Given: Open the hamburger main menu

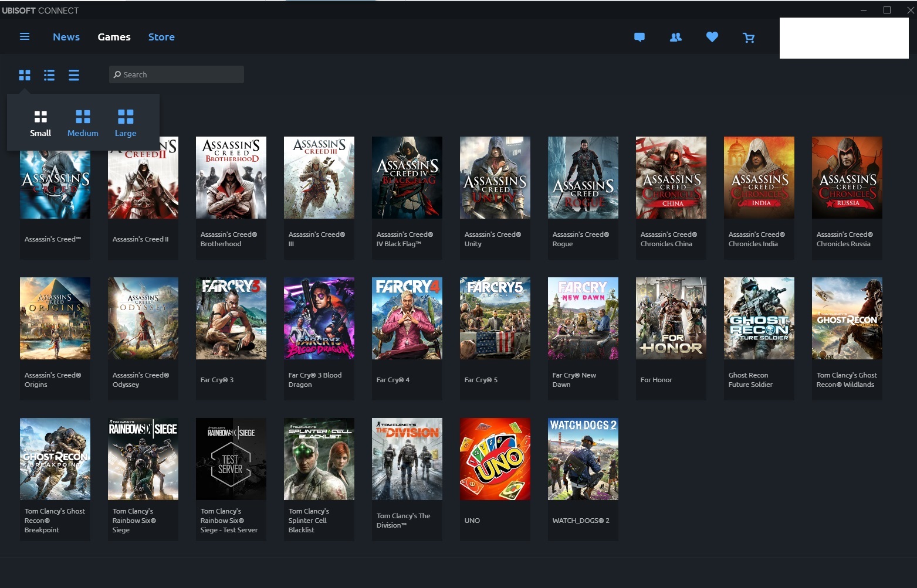Looking at the screenshot, I should (25, 37).
